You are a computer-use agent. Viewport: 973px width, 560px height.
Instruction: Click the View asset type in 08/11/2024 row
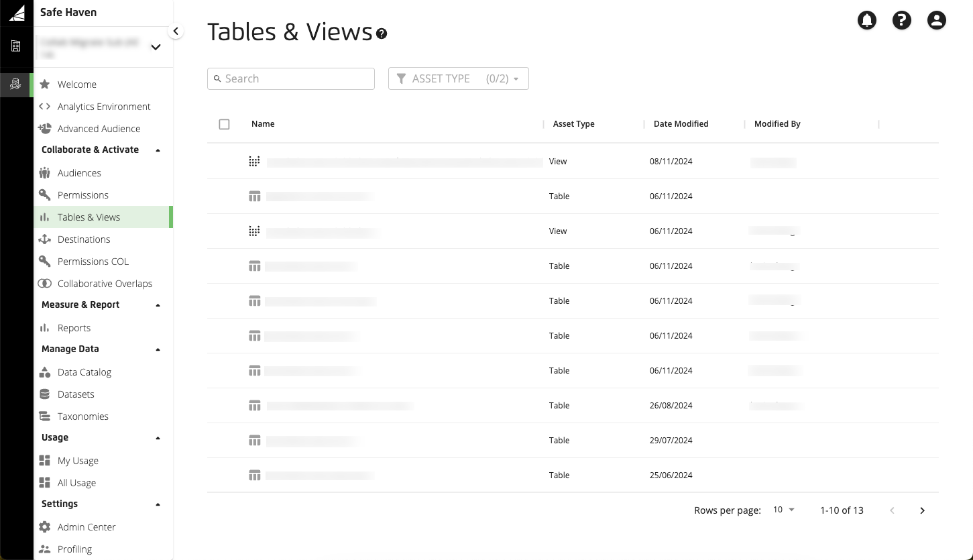click(558, 162)
